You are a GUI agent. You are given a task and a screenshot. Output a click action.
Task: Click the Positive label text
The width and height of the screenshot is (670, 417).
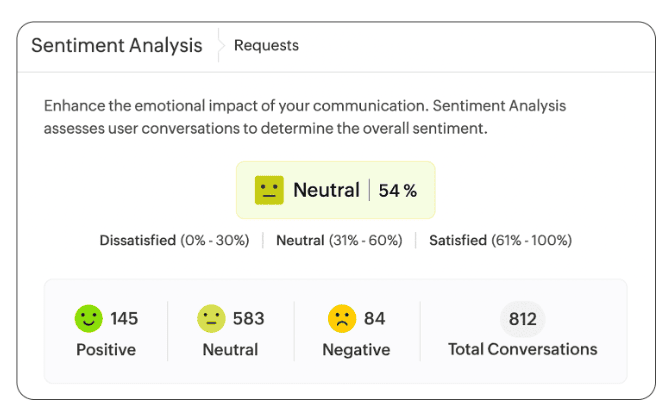(106, 350)
